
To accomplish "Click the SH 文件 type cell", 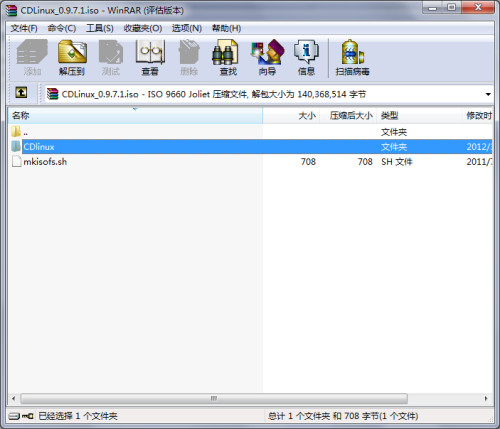I will click(397, 162).
